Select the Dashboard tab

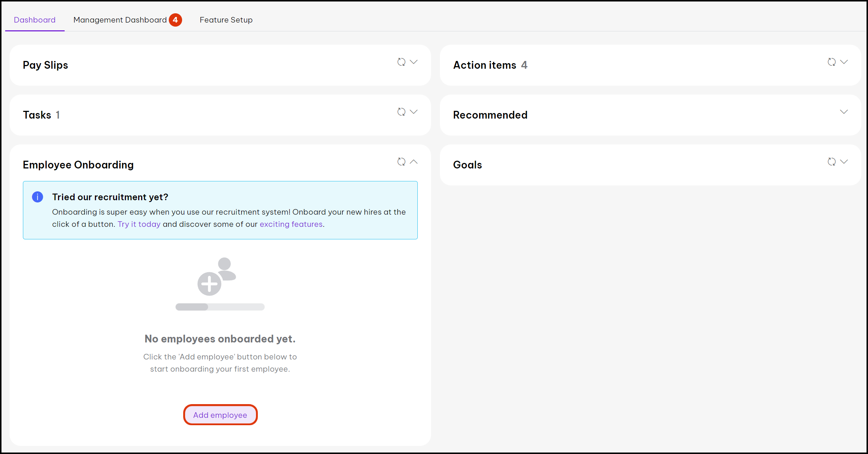tap(35, 20)
